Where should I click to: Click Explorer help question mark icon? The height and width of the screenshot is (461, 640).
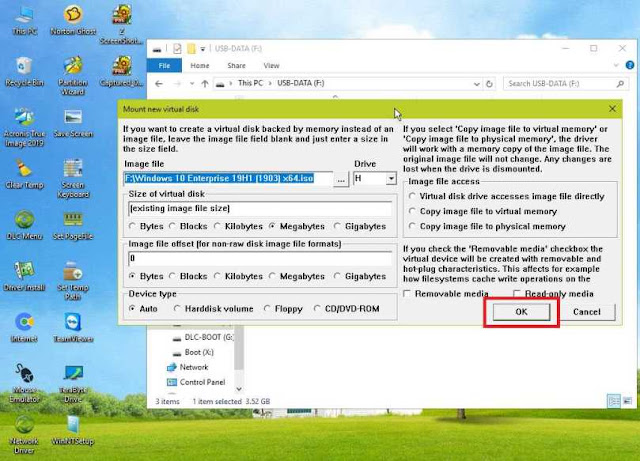(x=630, y=65)
